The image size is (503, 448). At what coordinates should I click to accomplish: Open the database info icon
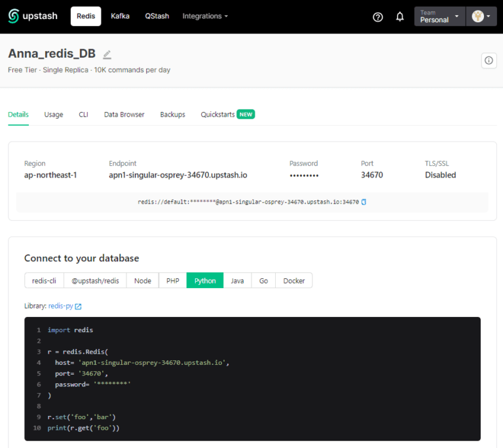tap(489, 60)
